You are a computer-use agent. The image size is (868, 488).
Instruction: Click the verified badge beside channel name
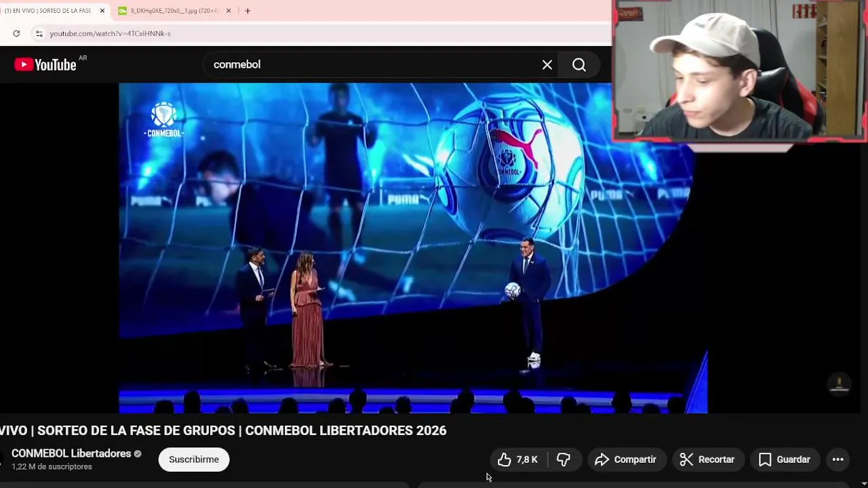tap(138, 454)
